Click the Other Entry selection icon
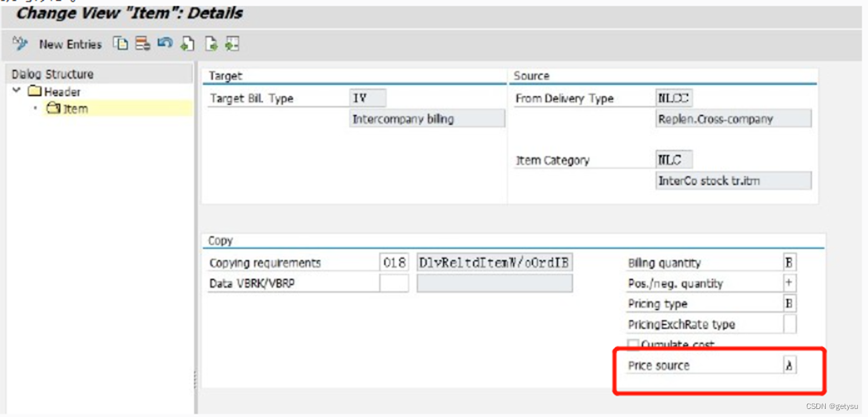This screenshot has height=417, width=868. (233, 44)
